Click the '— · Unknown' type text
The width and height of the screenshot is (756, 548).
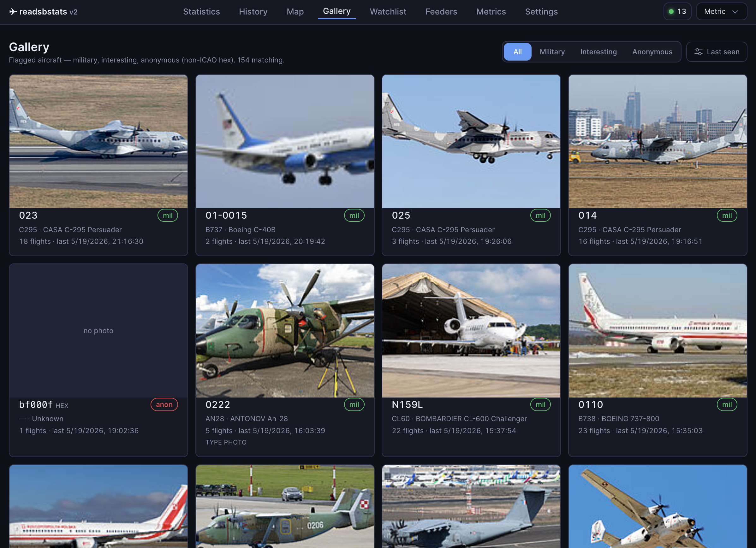[41, 418]
